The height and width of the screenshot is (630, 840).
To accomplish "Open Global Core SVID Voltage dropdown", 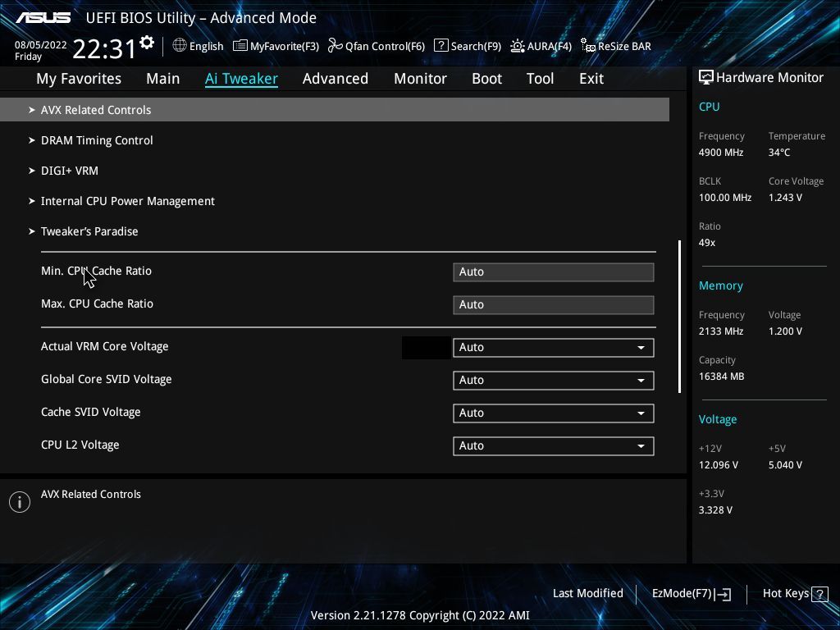I will [554, 381].
